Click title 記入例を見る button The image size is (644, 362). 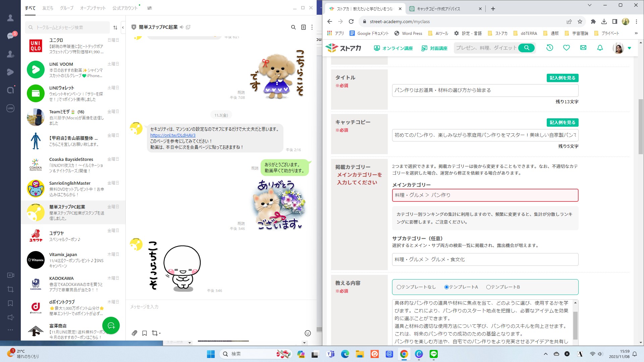562,78
